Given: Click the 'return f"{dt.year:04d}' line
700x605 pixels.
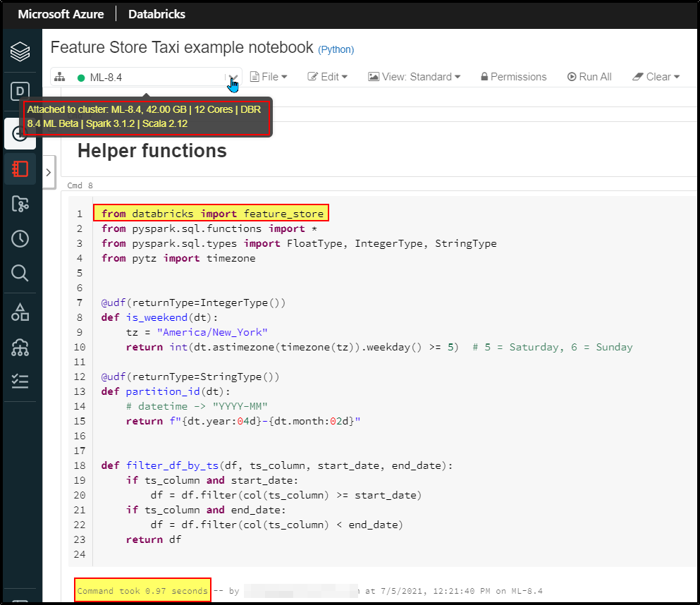Looking at the screenshot, I should (x=243, y=421).
